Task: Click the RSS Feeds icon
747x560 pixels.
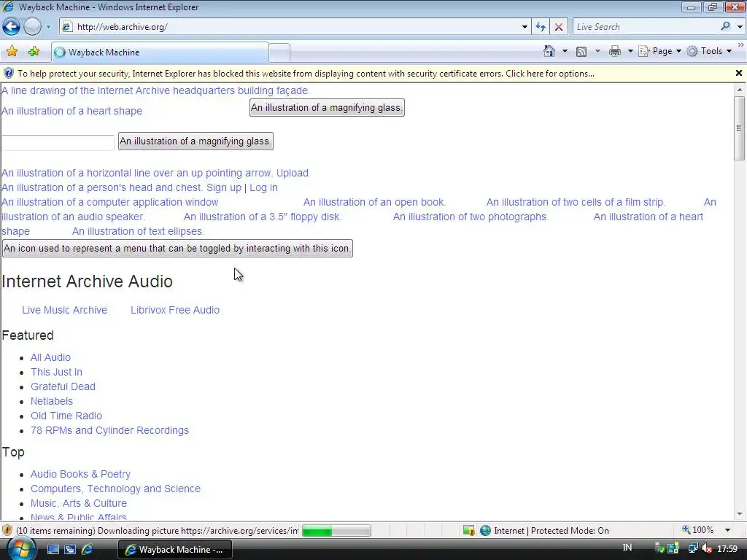Action: [x=581, y=52]
